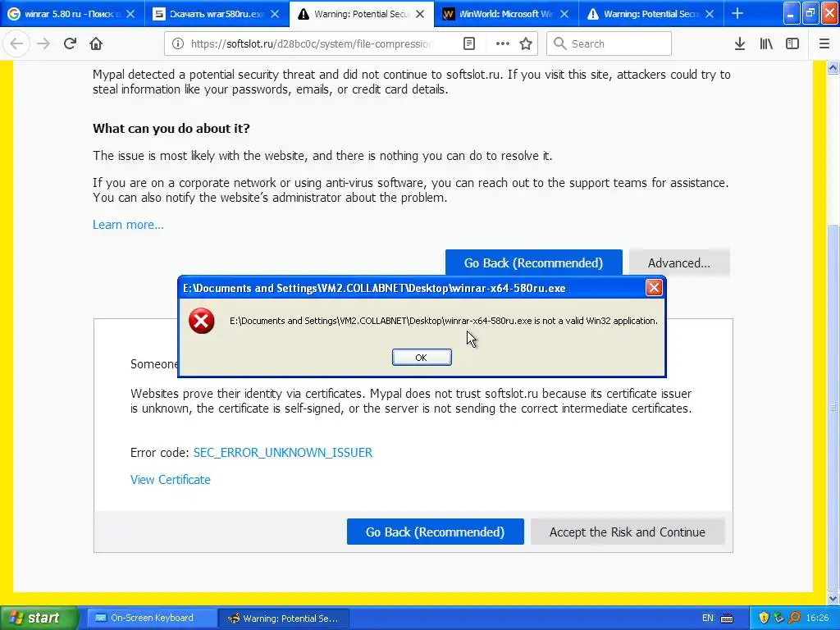Click keyboard icon in the taskbar
This screenshot has height=630, width=840.
(x=727, y=619)
